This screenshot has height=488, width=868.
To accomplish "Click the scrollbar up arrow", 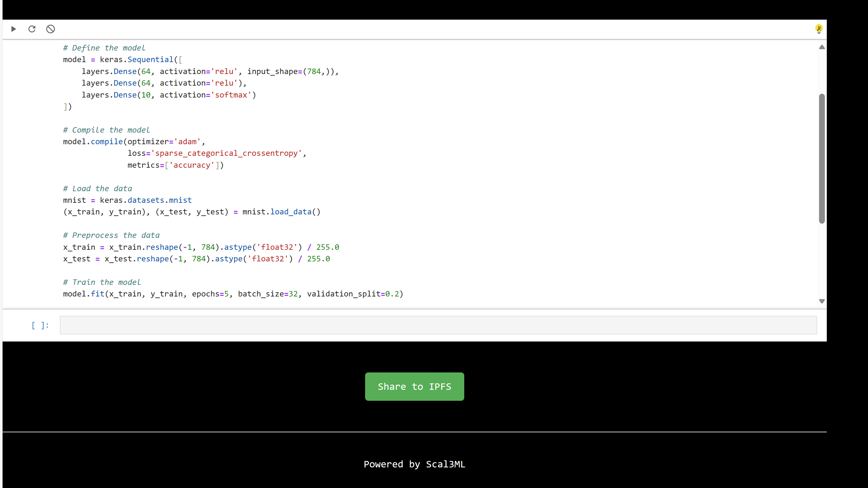I will [x=822, y=47].
